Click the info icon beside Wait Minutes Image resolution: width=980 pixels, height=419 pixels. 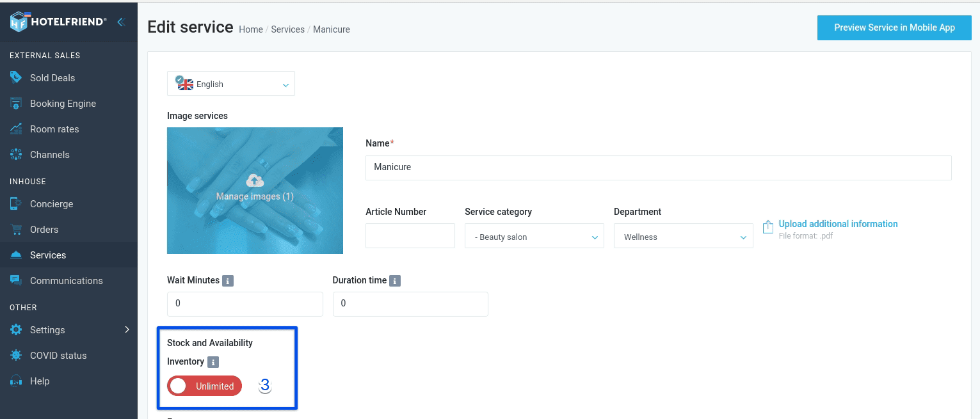coord(228,281)
